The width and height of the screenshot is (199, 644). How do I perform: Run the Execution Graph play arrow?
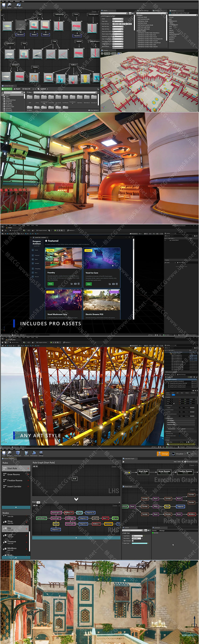point(124,462)
